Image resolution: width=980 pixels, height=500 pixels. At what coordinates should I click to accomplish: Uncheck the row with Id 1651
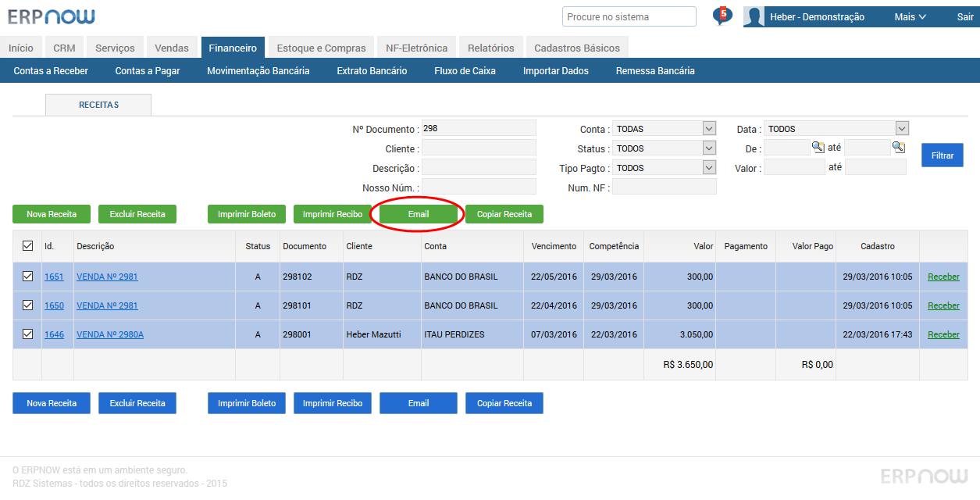pyautogui.click(x=27, y=276)
